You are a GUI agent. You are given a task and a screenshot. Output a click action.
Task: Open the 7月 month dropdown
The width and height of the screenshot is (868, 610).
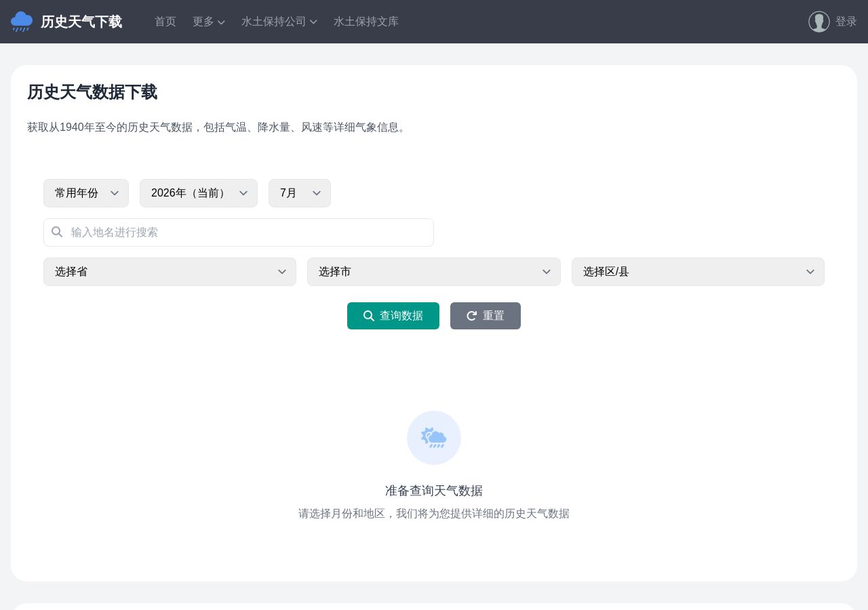(300, 193)
